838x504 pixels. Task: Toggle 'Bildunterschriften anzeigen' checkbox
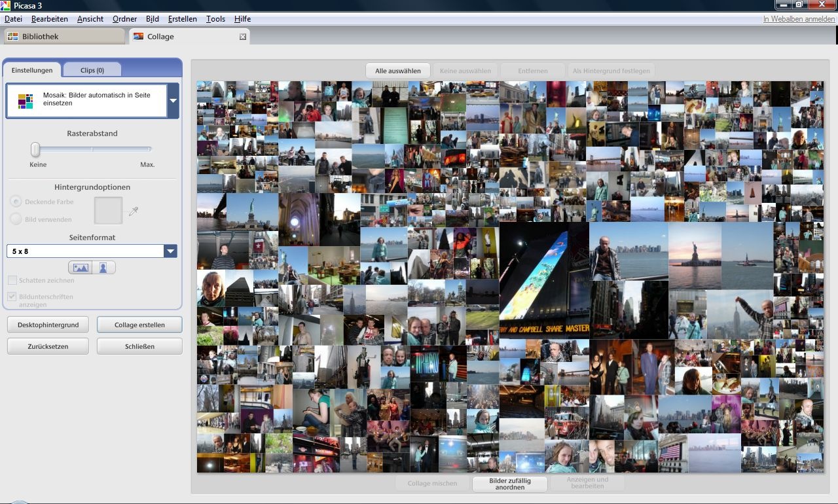[x=12, y=297]
